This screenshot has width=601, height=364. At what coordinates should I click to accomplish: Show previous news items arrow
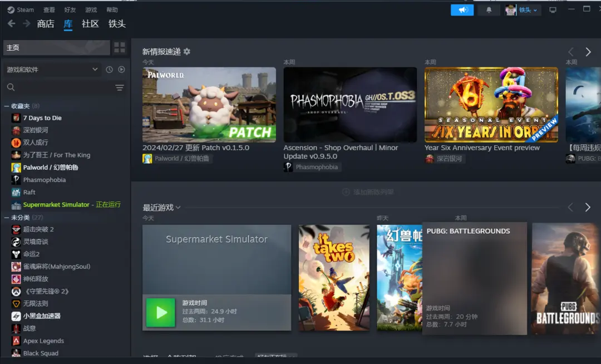pyautogui.click(x=571, y=52)
